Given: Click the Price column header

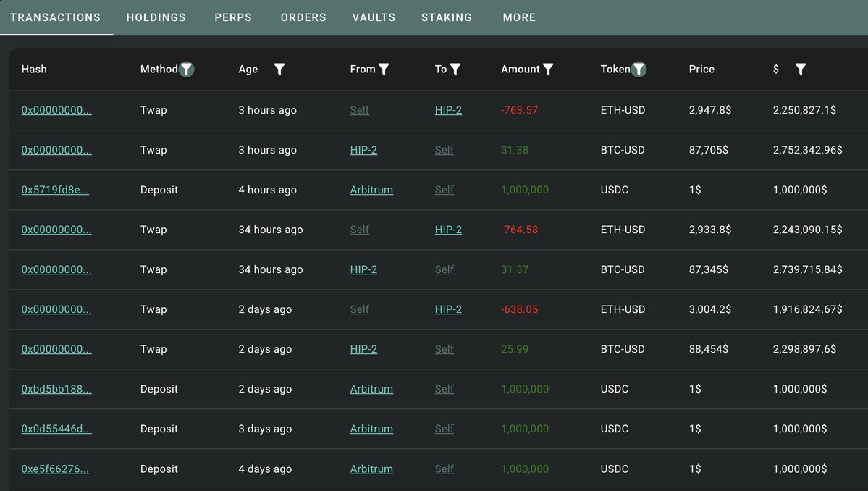Looking at the screenshot, I should pos(701,70).
